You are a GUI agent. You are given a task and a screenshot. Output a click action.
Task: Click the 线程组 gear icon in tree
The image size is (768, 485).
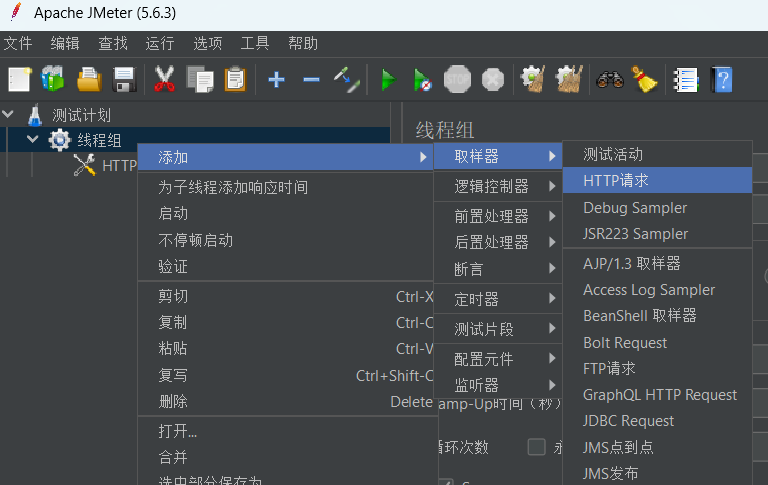click(59, 140)
